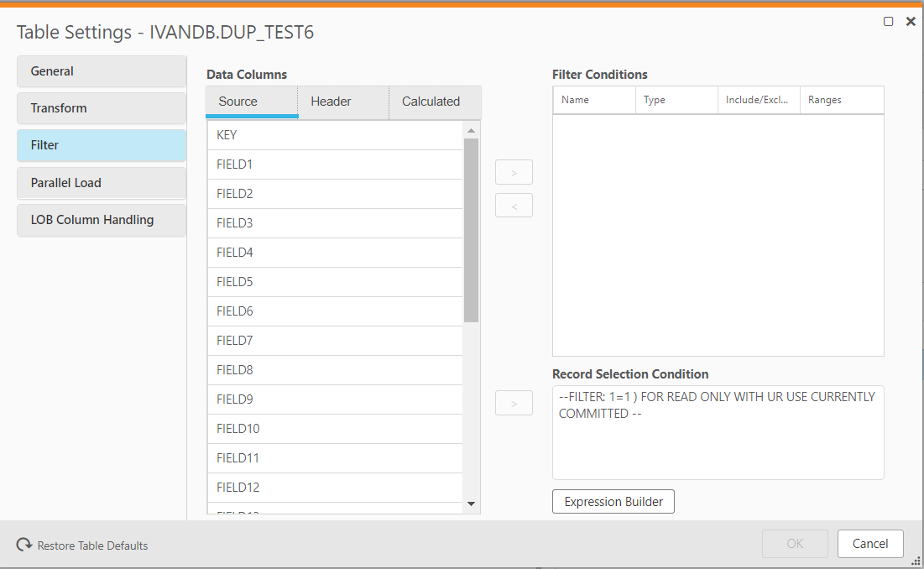Open the Transform section

tap(101, 108)
